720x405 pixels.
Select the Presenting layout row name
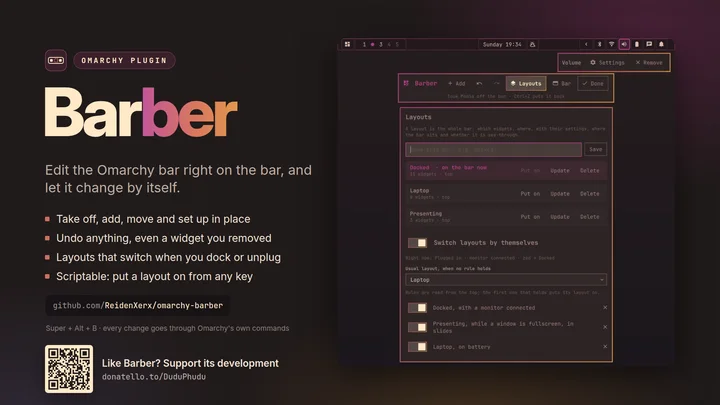pyautogui.click(x=426, y=214)
